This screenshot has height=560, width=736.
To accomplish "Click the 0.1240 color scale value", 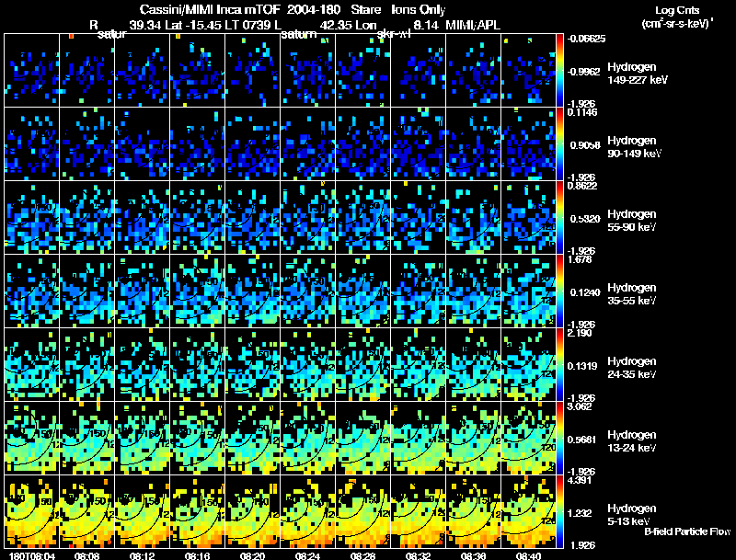I will (585, 292).
